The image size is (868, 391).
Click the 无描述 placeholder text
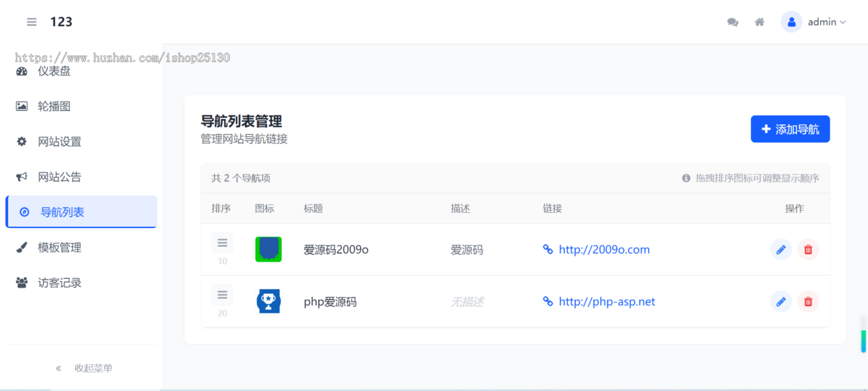click(x=467, y=302)
